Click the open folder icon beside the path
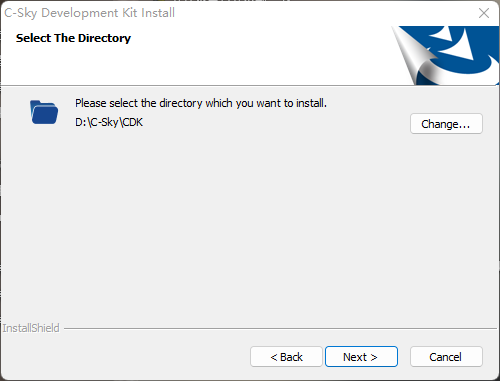This screenshot has width=500, height=381. coord(44,112)
